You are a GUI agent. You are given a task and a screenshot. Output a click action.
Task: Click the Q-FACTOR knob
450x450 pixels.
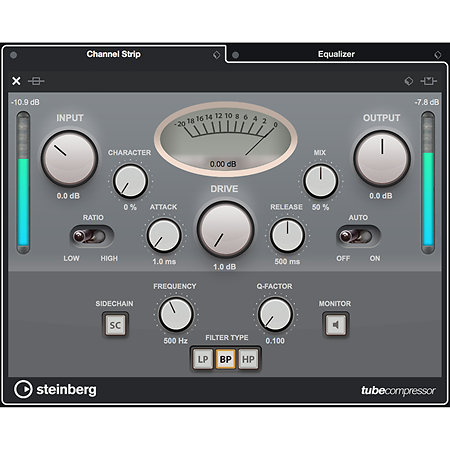pyautogui.click(x=275, y=314)
